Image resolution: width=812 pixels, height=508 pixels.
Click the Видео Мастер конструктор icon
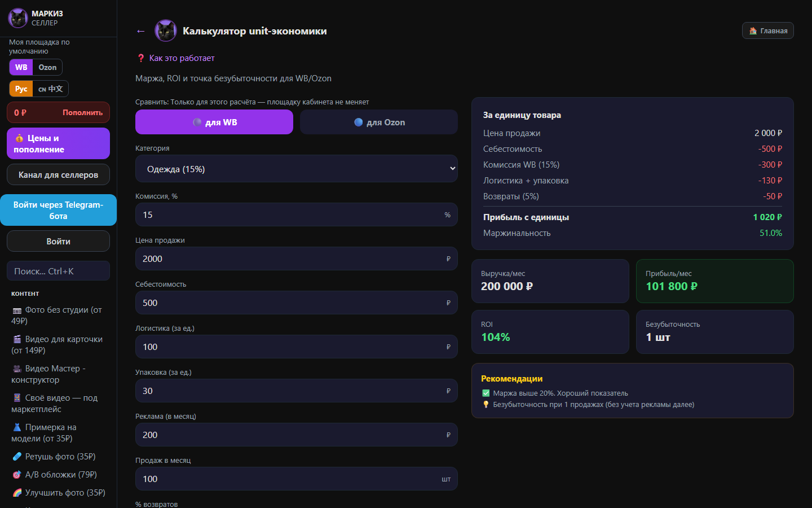pyautogui.click(x=17, y=369)
